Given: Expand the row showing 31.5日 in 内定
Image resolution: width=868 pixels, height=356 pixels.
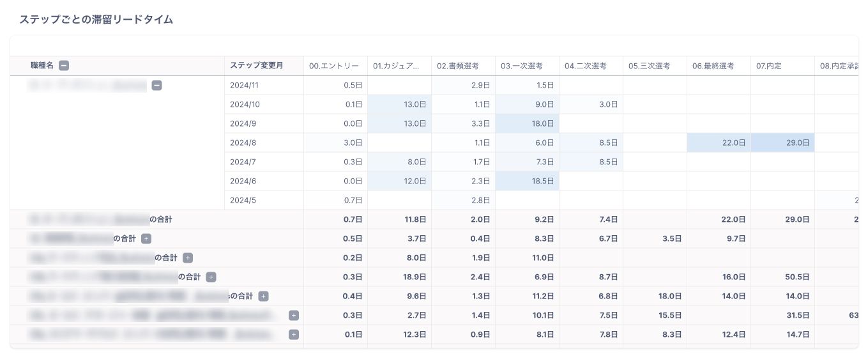Looking at the screenshot, I should pos(293,315).
